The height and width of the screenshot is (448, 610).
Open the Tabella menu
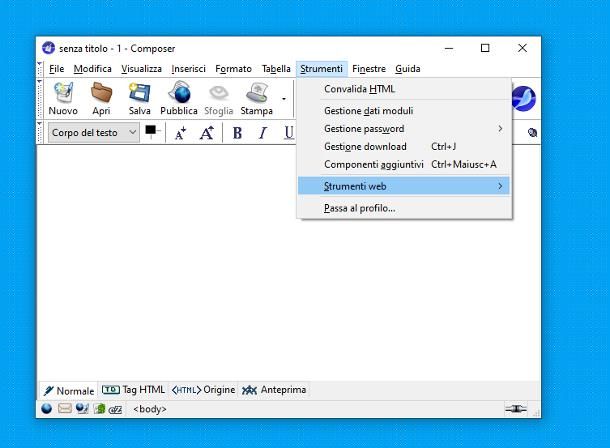coord(276,69)
